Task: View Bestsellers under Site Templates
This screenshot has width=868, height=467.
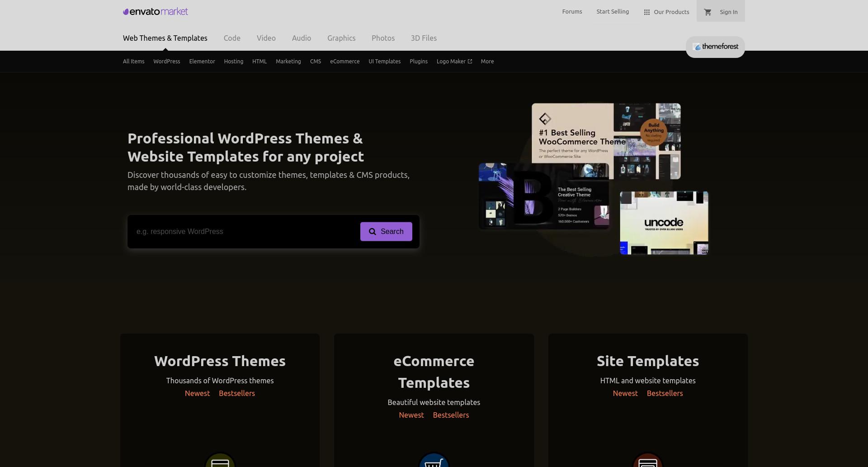Action: coord(665,393)
